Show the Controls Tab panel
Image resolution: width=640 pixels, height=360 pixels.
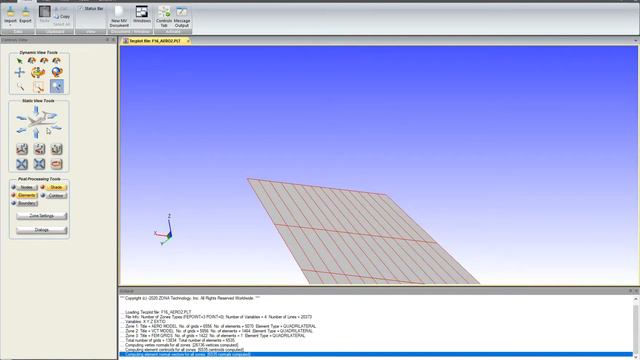click(164, 17)
